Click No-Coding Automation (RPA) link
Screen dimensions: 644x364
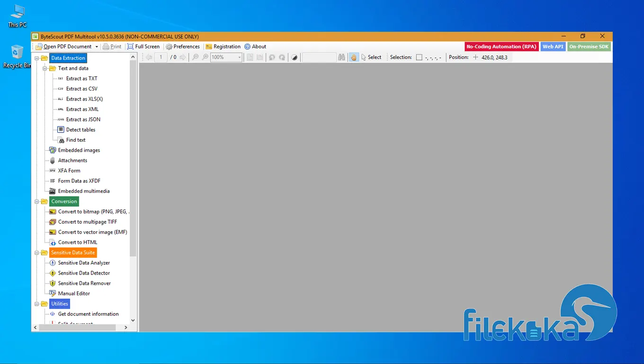501,46
